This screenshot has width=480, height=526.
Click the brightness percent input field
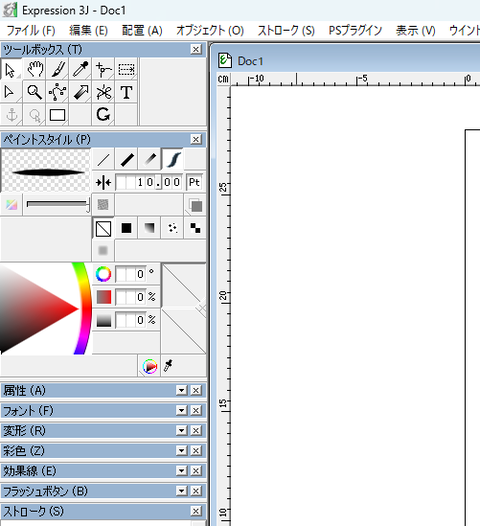click(131, 320)
